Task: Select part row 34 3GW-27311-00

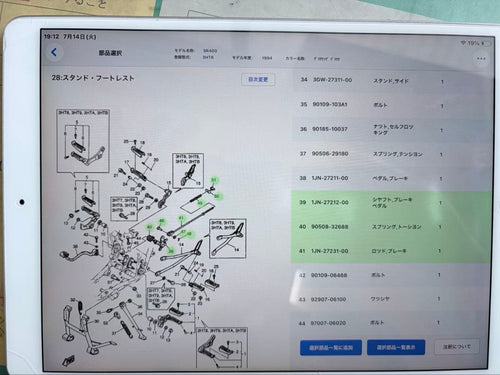Action: pos(392,80)
